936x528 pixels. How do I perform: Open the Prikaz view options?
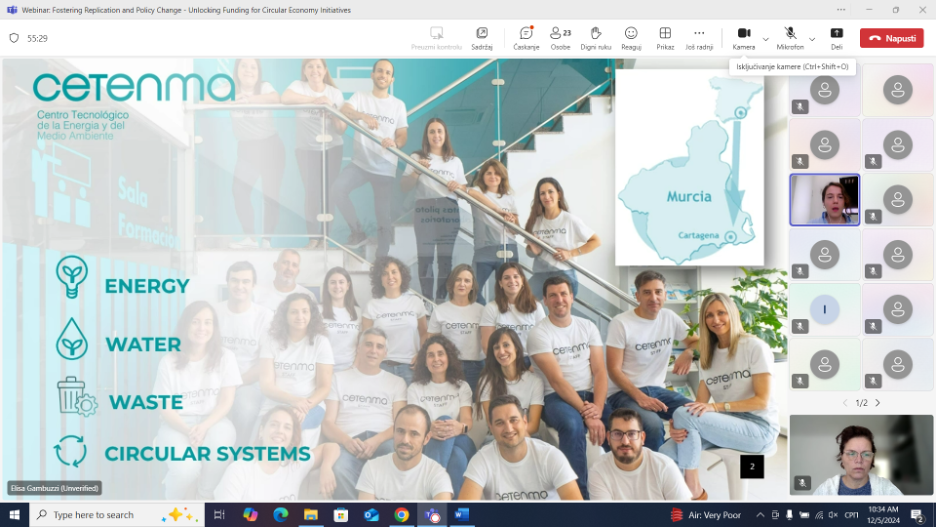665,37
